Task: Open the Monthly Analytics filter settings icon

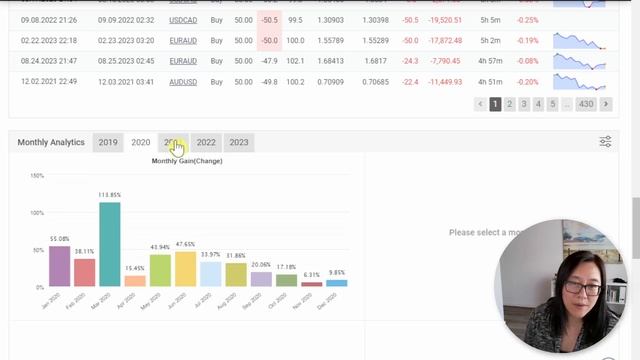Action: [605, 142]
